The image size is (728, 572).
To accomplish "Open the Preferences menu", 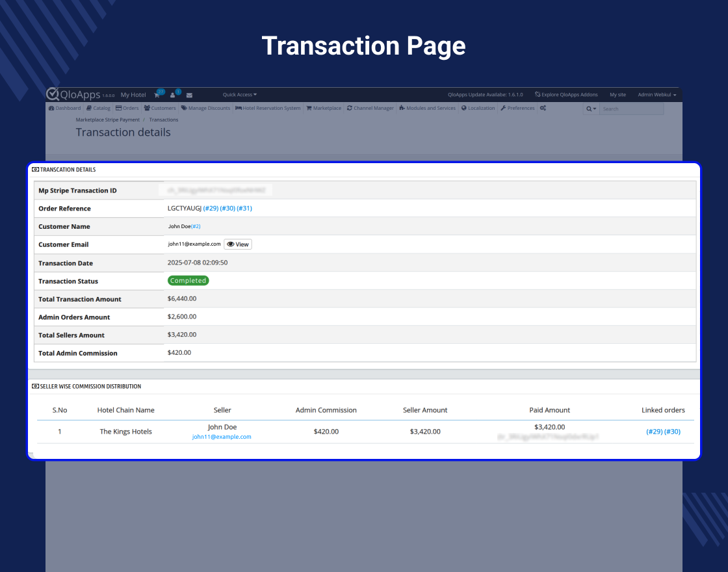I will (517, 108).
